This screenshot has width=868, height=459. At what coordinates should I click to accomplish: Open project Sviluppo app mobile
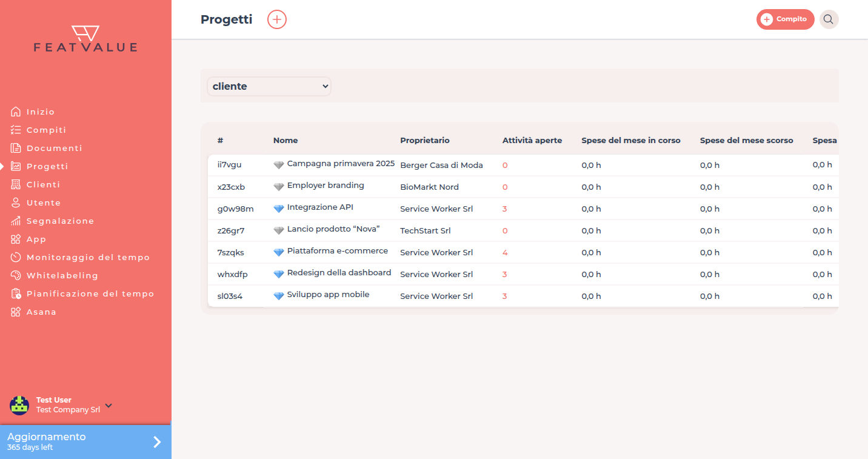pyautogui.click(x=328, y=295)
